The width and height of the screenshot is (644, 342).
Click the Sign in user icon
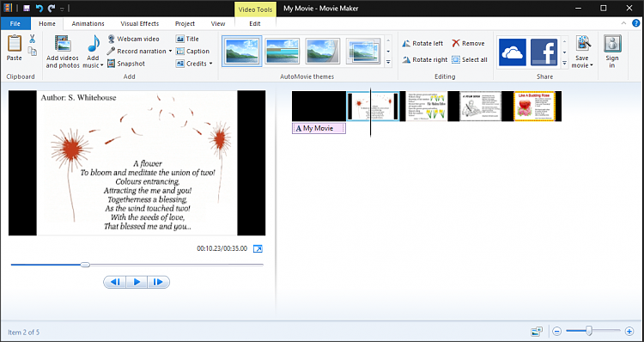(x=612, y=44)
